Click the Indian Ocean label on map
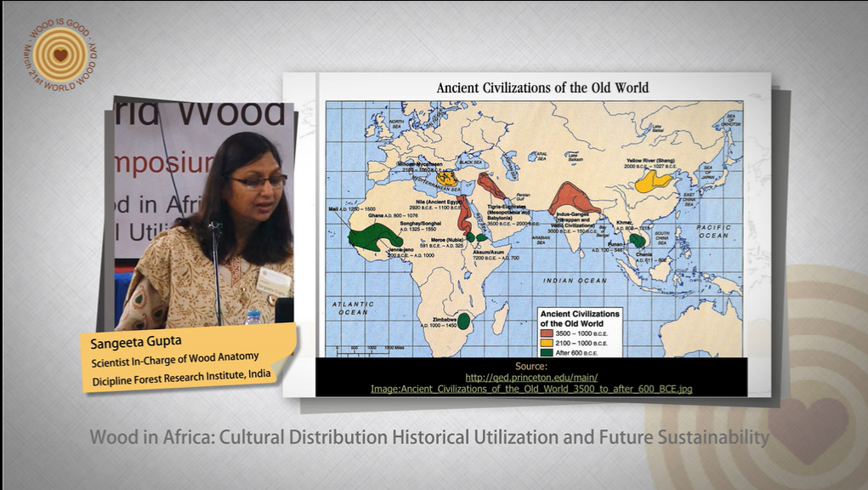868x490 pixels. tap(570, 279)
